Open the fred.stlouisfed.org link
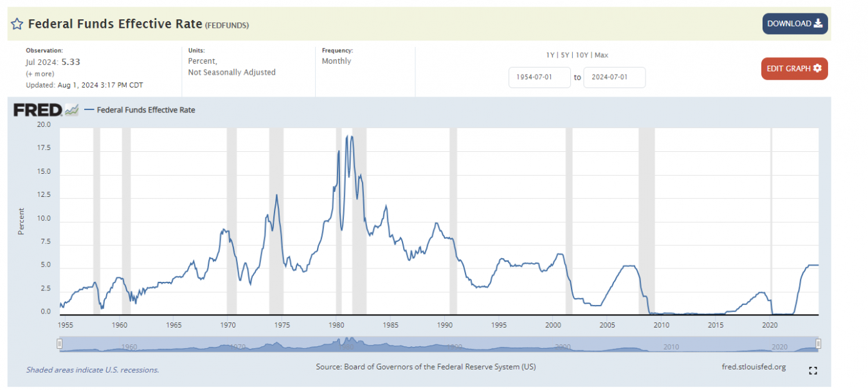Viewport: 868px width, 390px height. (x=754, y=367)
